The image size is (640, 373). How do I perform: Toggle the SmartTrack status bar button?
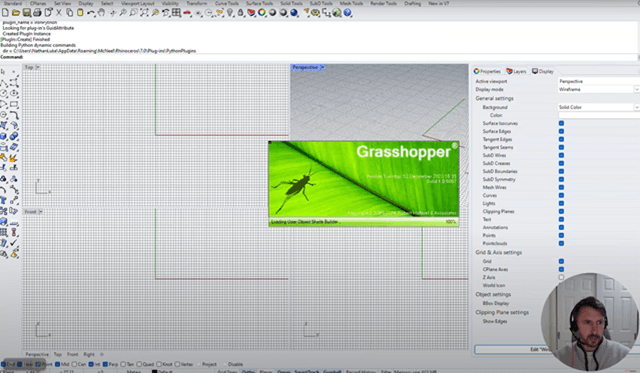coord(307,371)
